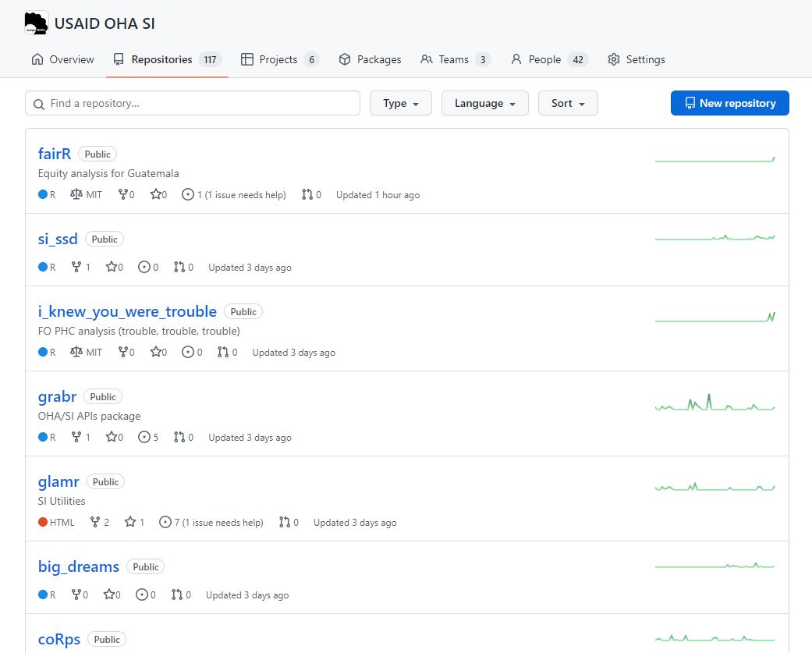Click the pull requests icon for big_dreams
The image size is (812, 653).
pos(176,594)
